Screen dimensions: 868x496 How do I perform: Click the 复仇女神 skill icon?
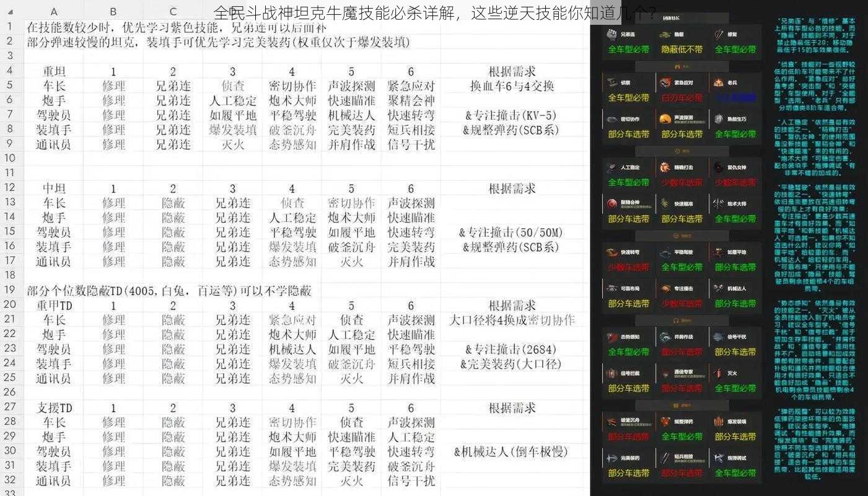(x=719, y=168)
